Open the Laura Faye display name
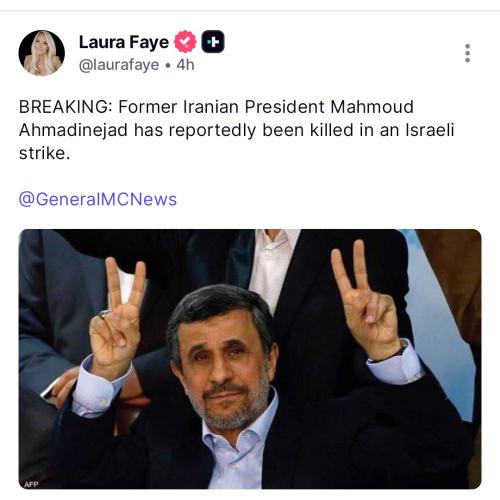500x500 pixels. click(x=124, y=42)
